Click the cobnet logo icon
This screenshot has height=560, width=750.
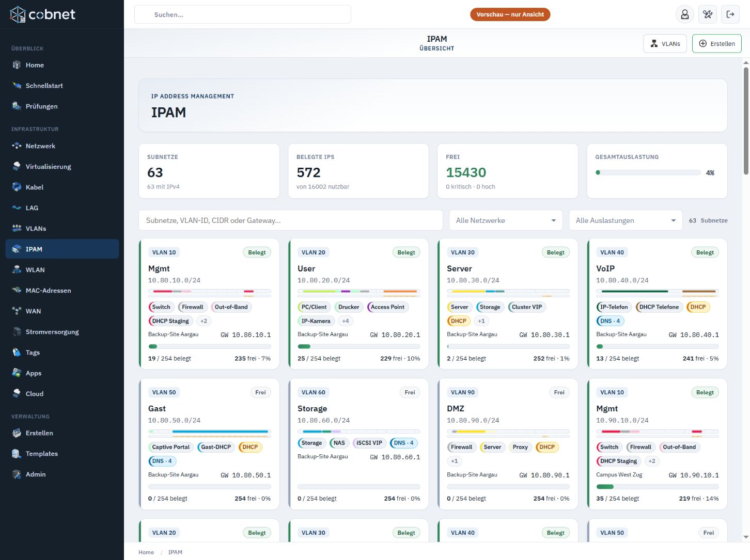click(x=18, y=14)
